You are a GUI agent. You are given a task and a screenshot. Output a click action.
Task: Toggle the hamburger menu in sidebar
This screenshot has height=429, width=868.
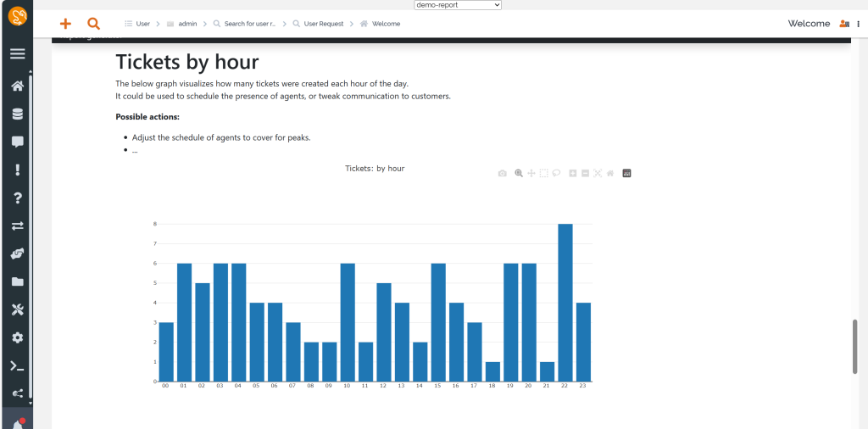pyautogui.click(x=17, y=54)
